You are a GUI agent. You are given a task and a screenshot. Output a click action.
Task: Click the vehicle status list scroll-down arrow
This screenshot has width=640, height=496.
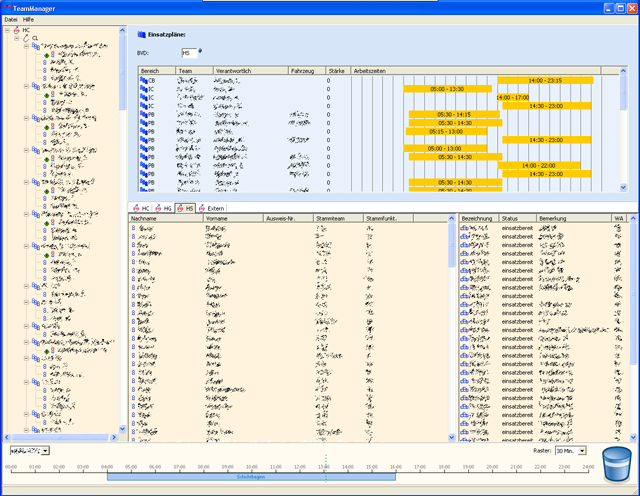pyautogui.click(x=633, y=437)
